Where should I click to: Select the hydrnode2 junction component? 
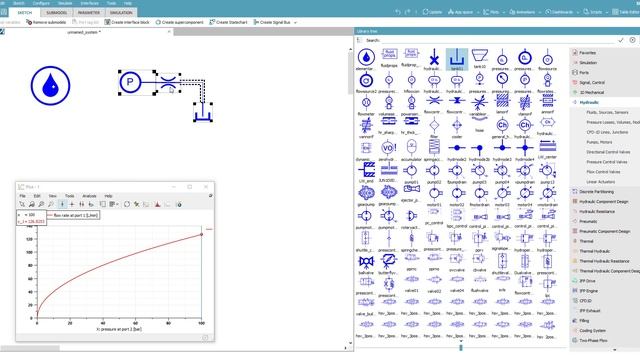tap(457, 148)
